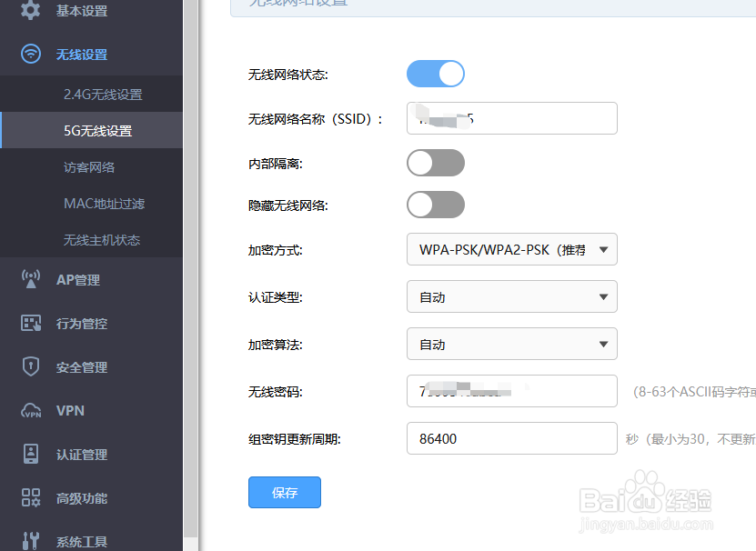Click the grid icon for 高级功能
The image size is (756, 551).
(31, 497)
